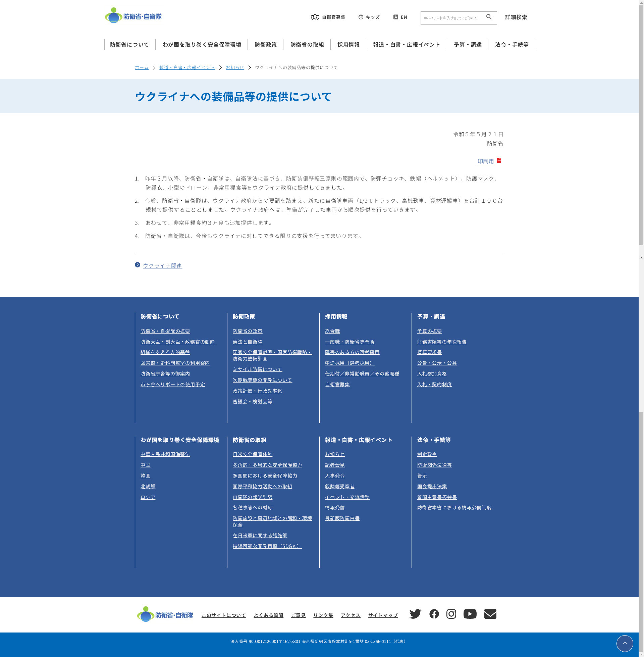
Task: Open 中華人民共和国海警法 link
Action: click(x=165, y=454)
